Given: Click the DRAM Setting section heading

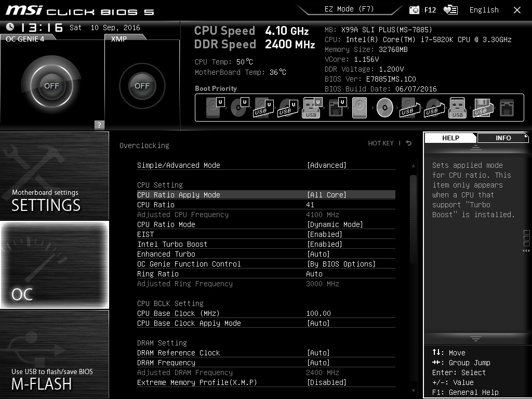Looking at the screenshot, I should pos(162,343).
